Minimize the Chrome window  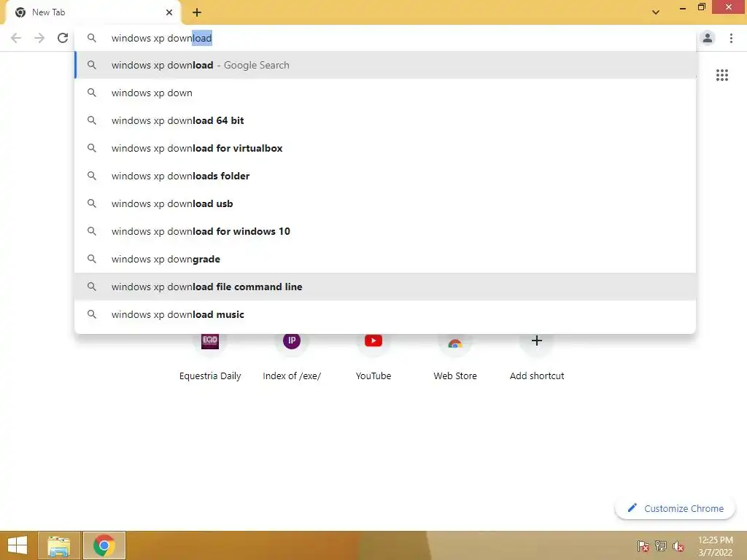683,7
